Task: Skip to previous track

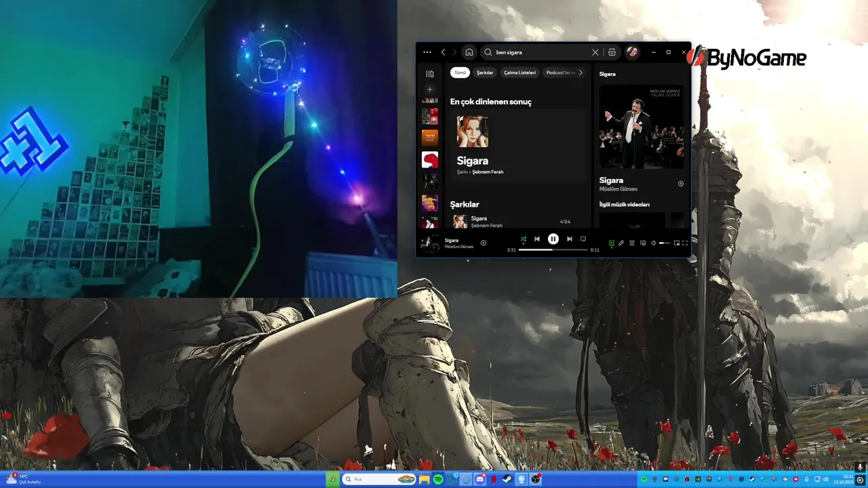Action: click(x=537, y=239)
